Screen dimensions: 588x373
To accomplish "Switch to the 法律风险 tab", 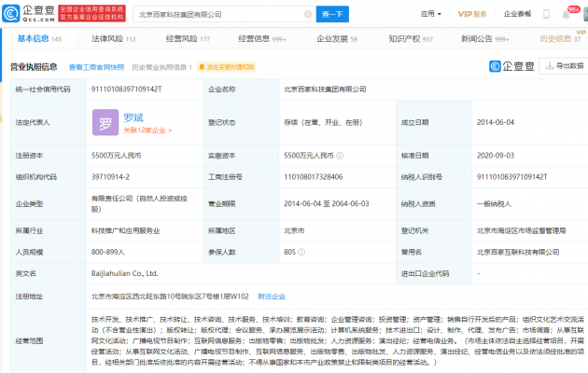I will (114, 38).
